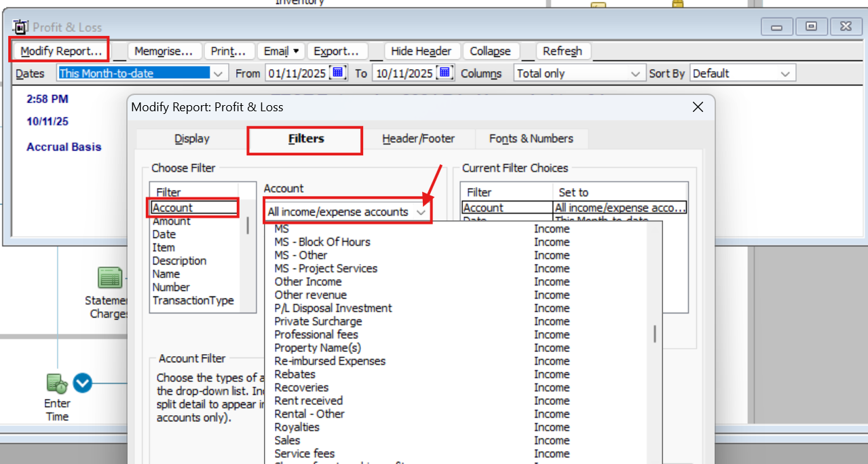Click the Memorise button
Screen dimensions: 868x464
tap(166, 51)
